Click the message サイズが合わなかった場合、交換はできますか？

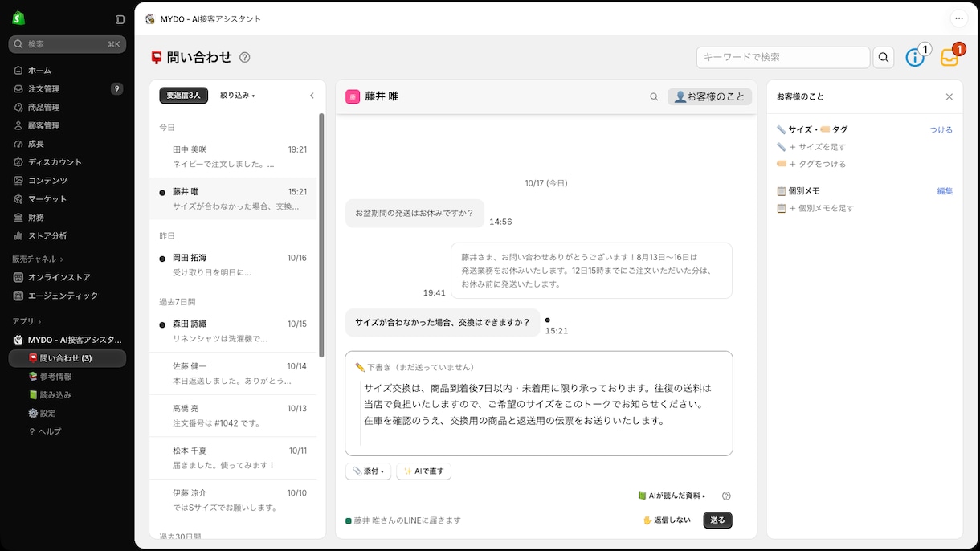click(443, 322)
